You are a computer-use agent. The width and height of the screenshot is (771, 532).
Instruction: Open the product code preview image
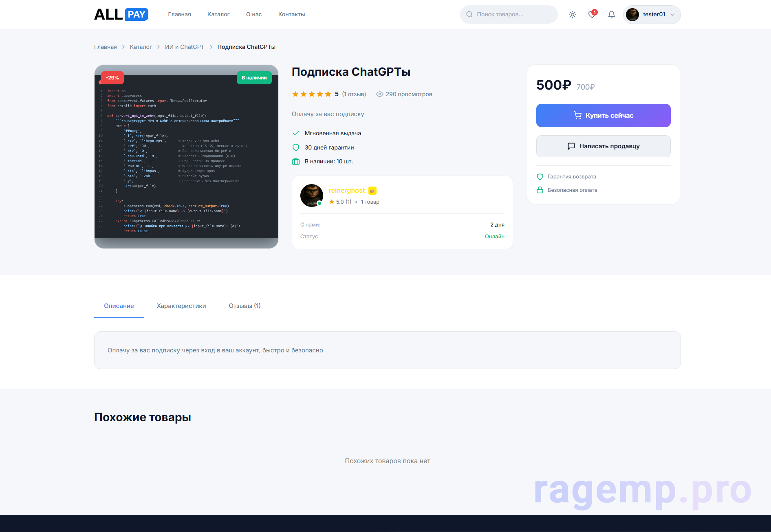(186, 157)
